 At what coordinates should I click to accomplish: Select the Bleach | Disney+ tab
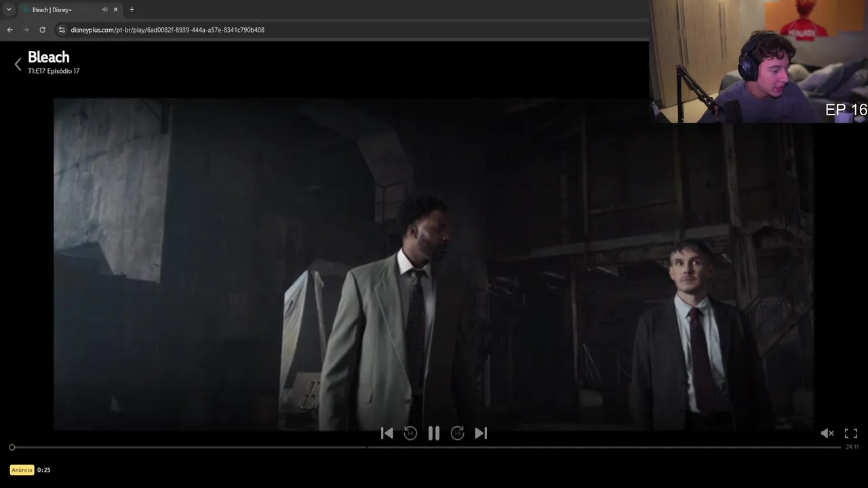70,9
